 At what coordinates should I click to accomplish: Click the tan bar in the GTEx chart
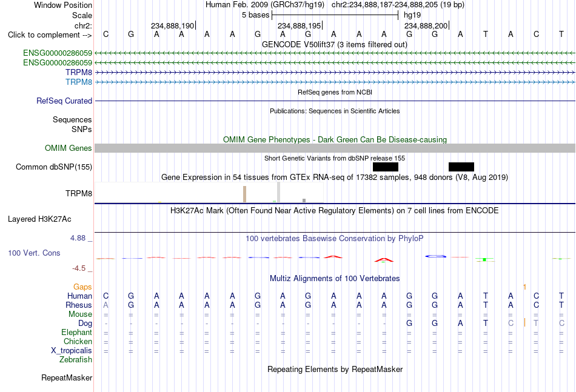[245, 194]
